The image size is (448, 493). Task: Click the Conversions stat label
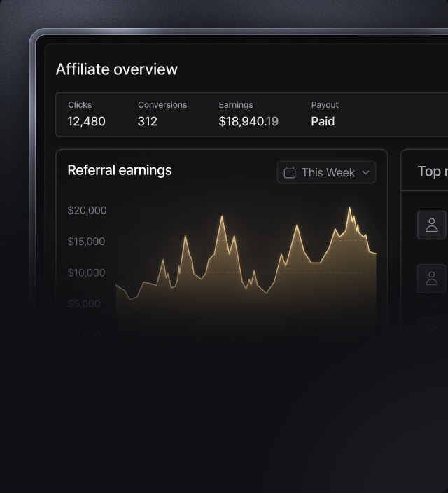click(x=162, y=104)
